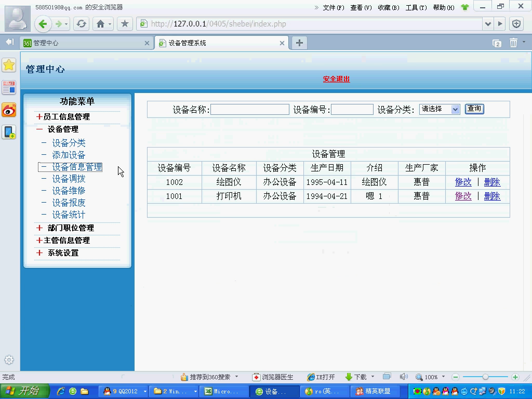This screenshot has width=532, height=399.
Task: Open the 工具(T) menu
Action: coord(416,7)
